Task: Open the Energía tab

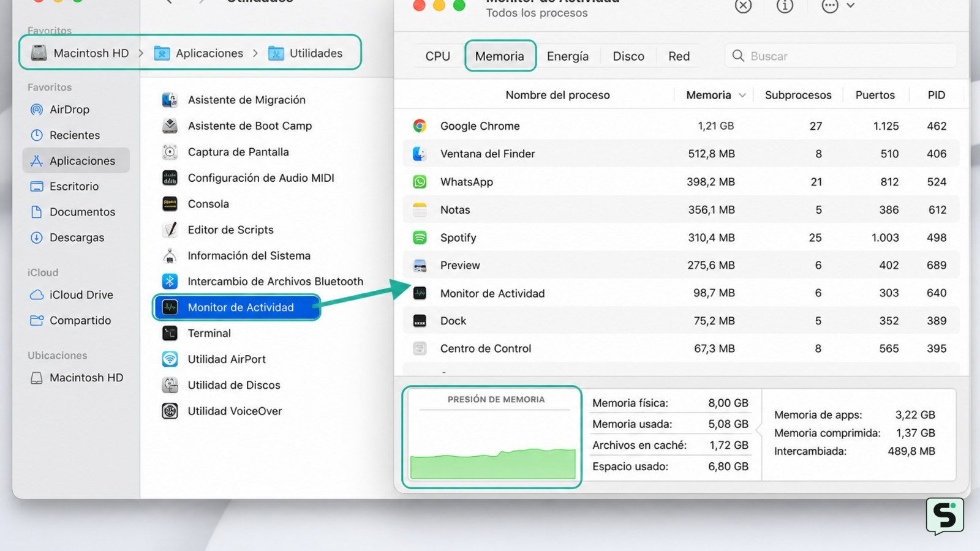Action: pyautogui.click(x=568, y=56)
